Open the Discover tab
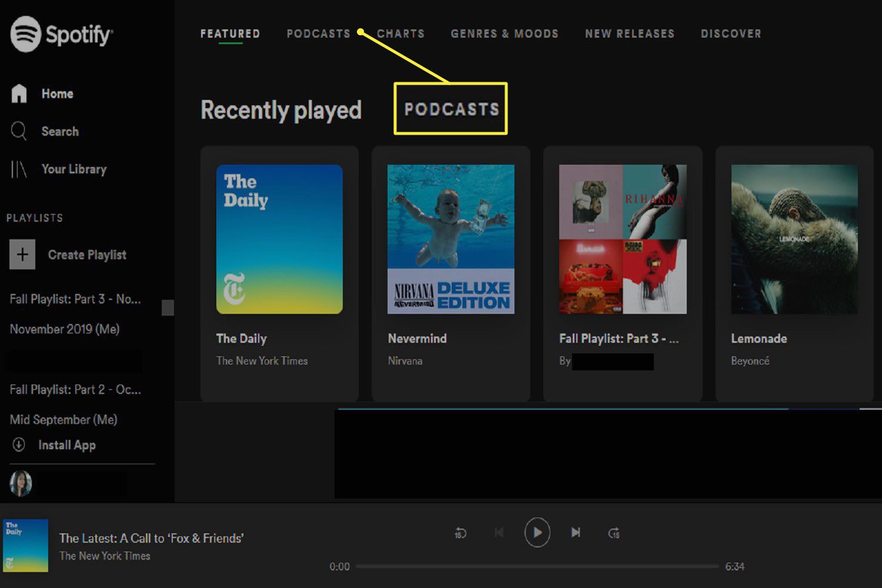The image size is (882, 588). click(731, 34)
